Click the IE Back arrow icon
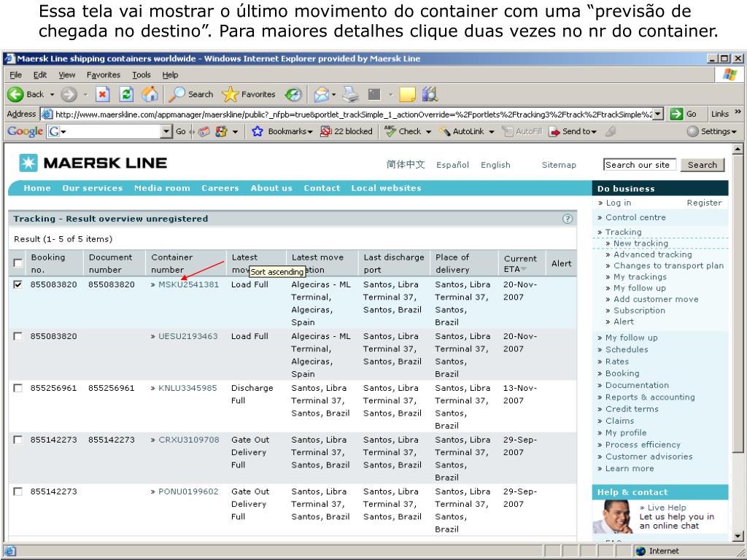This screenshot has width=747, height=560. pyautogui.click(x=15, y=94)
